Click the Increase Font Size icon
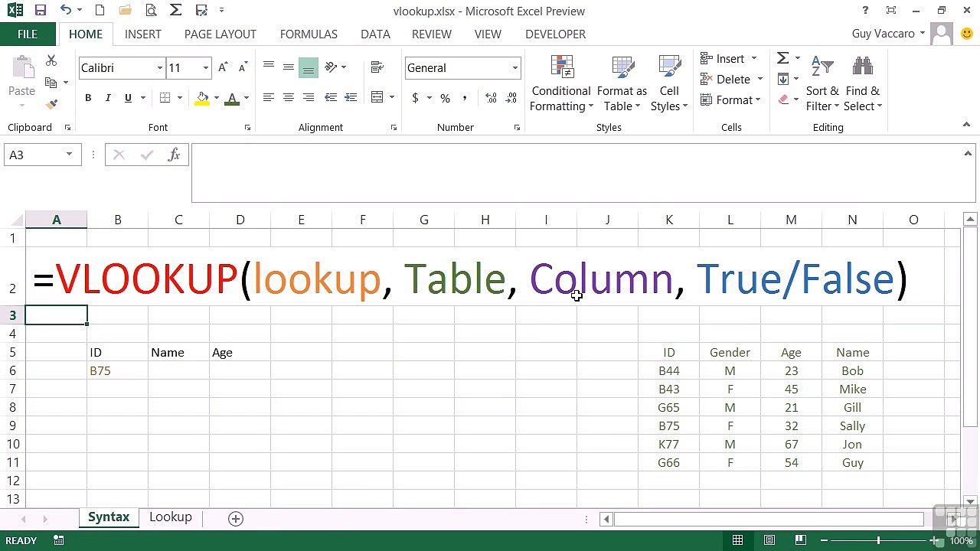This screenshot has width=980, height=551. [223, 67]
